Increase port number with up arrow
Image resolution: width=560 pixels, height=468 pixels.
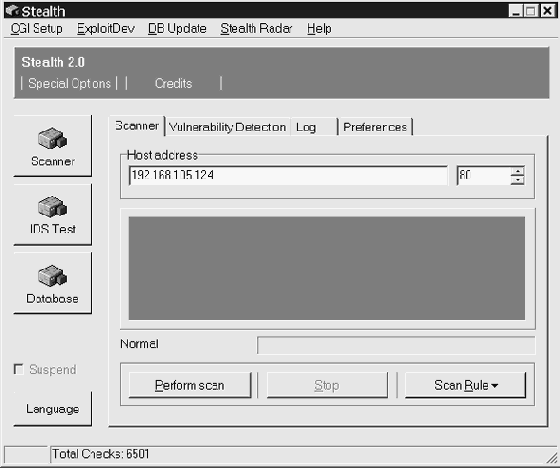tap(517, 170)
